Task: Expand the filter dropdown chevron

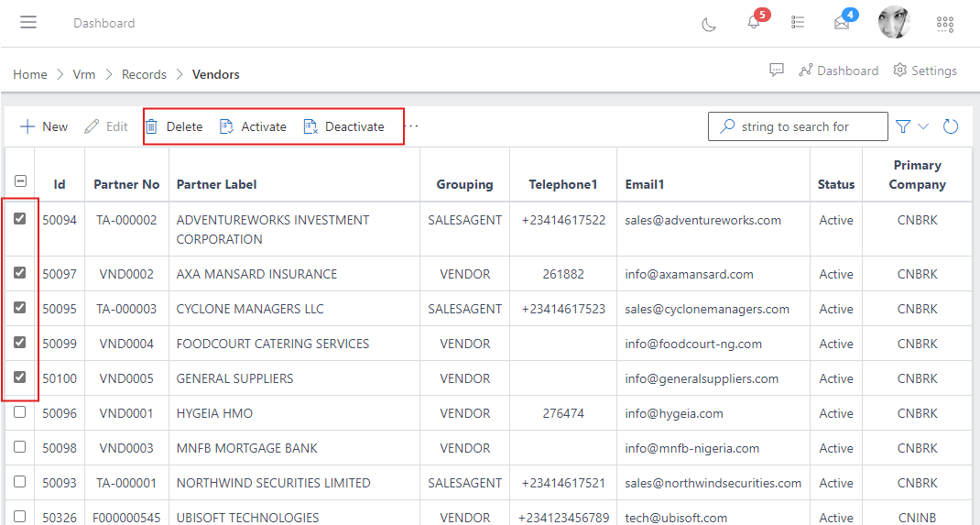Action: [x=923, y=126]
